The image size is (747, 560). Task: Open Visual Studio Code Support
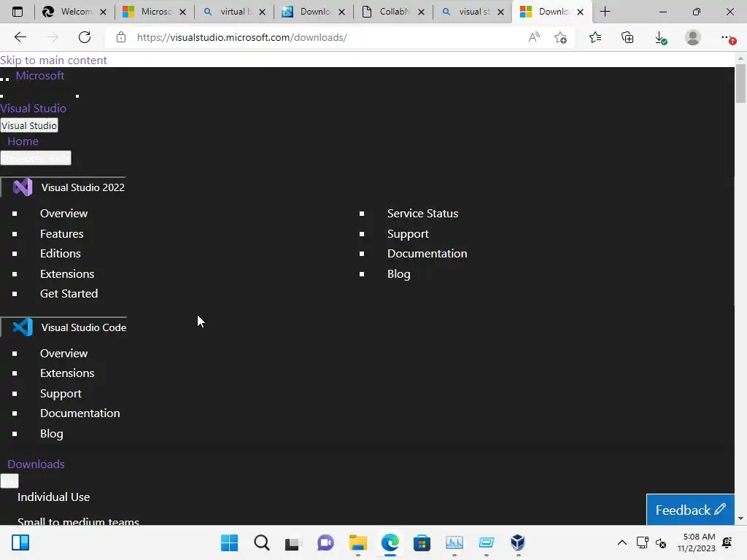61,393
